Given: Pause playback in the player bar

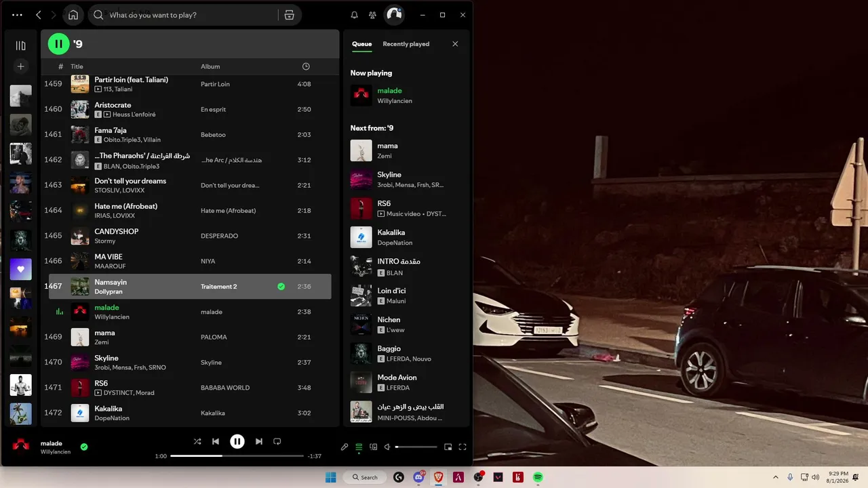Looking at the screenshot, I should tap(237, 441).
